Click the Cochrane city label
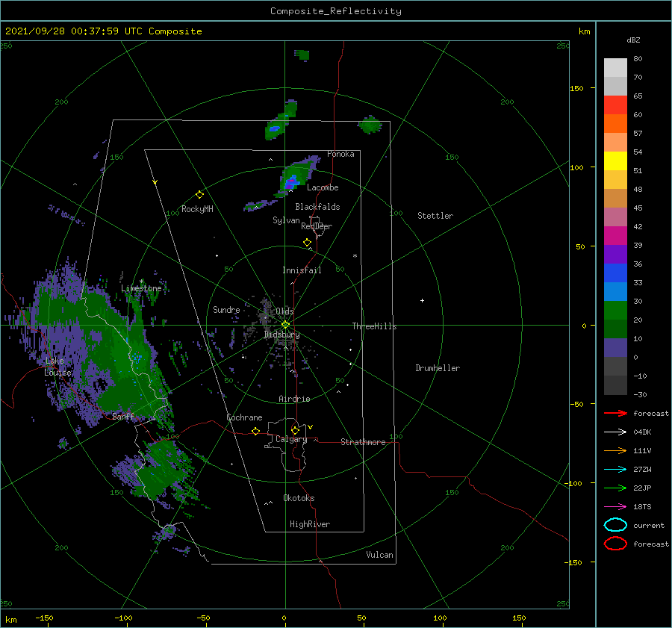 [x=244, y=417]
